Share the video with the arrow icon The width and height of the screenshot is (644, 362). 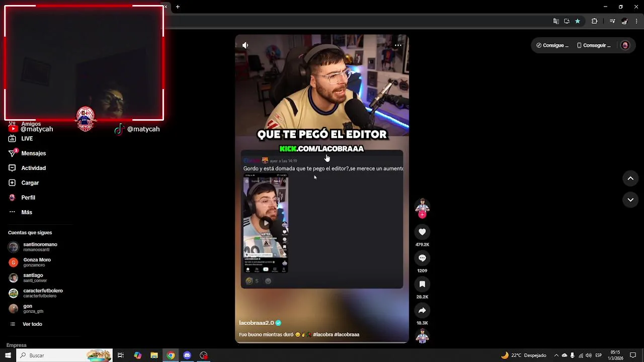pyautogui.click(x=422, y=310)
